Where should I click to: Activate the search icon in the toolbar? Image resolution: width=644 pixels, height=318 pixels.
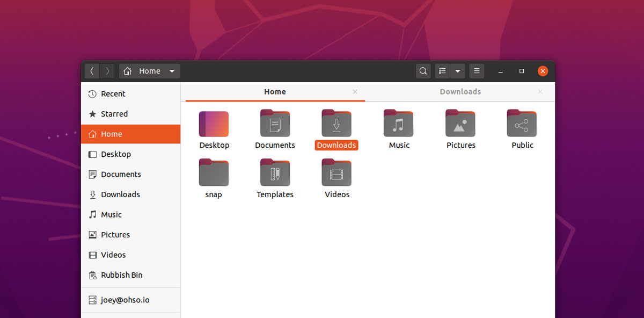(x=423, y=70)
